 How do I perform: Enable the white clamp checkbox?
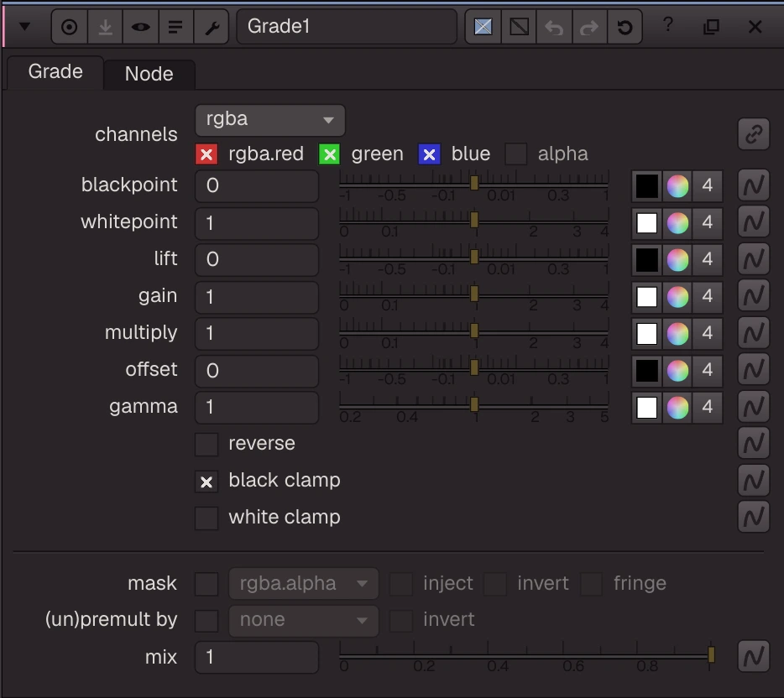(206, 518)
